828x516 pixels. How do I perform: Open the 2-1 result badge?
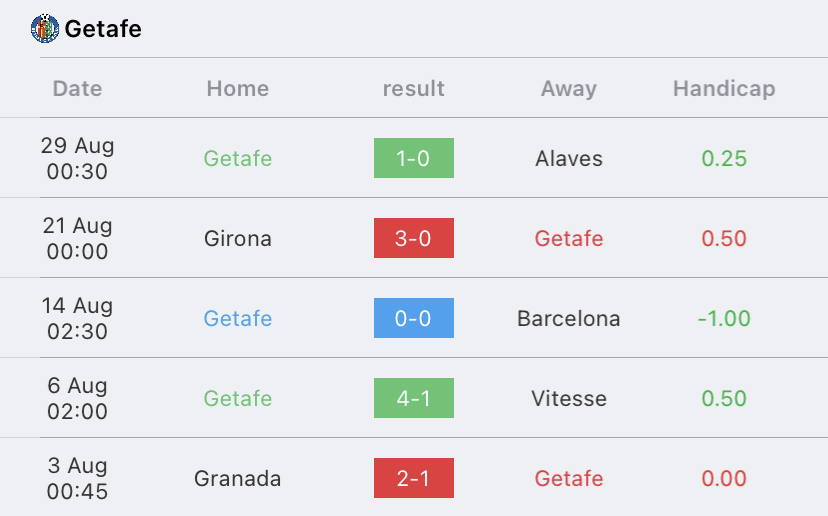[x=413, y=478]
